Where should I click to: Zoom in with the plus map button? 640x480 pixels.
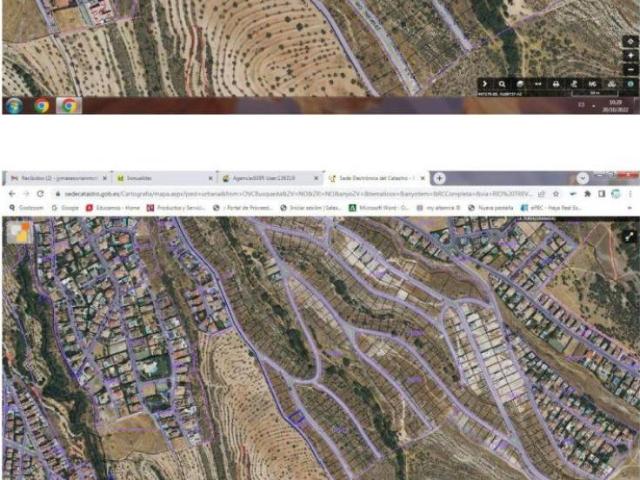(x=631, y=56)
